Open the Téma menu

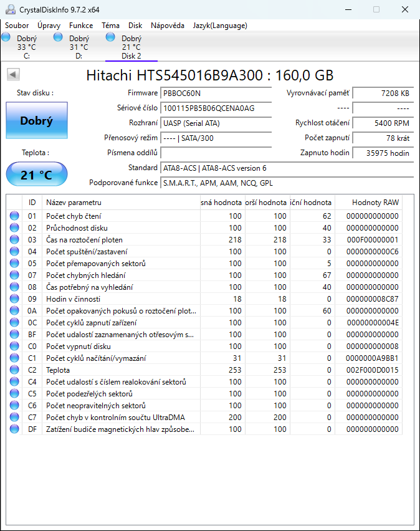pos(110,26)
